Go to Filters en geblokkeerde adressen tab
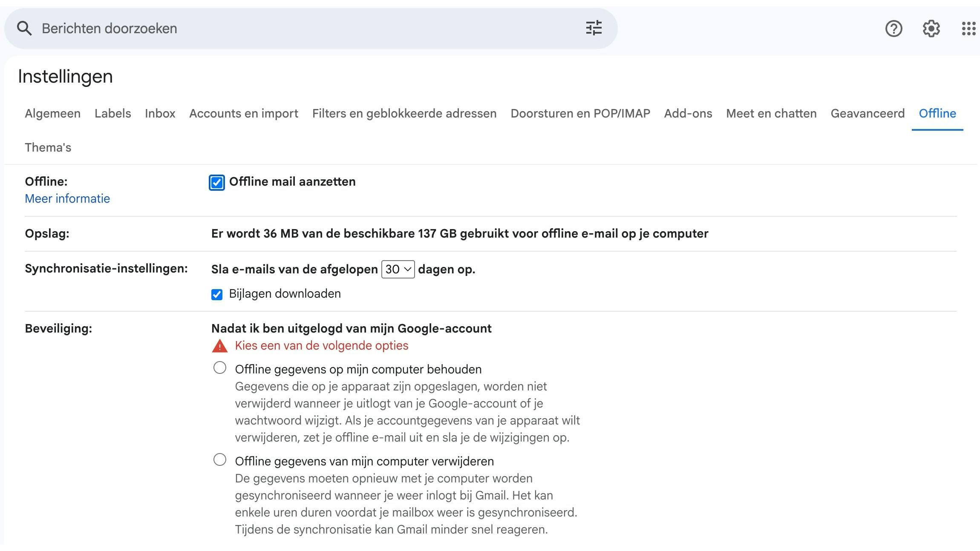 (404, 113)
